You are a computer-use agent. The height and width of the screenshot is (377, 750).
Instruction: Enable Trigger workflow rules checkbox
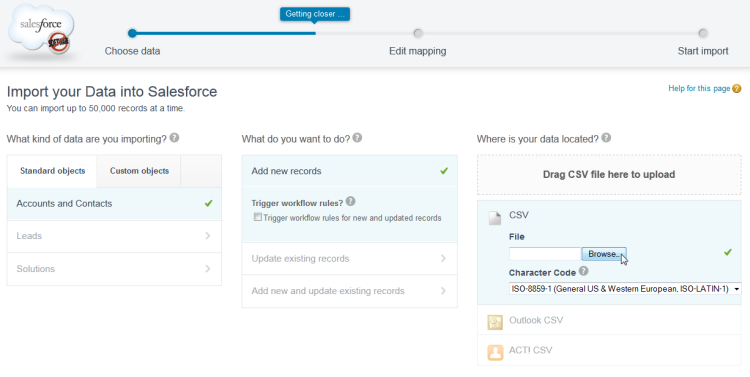tap(258, 217)
